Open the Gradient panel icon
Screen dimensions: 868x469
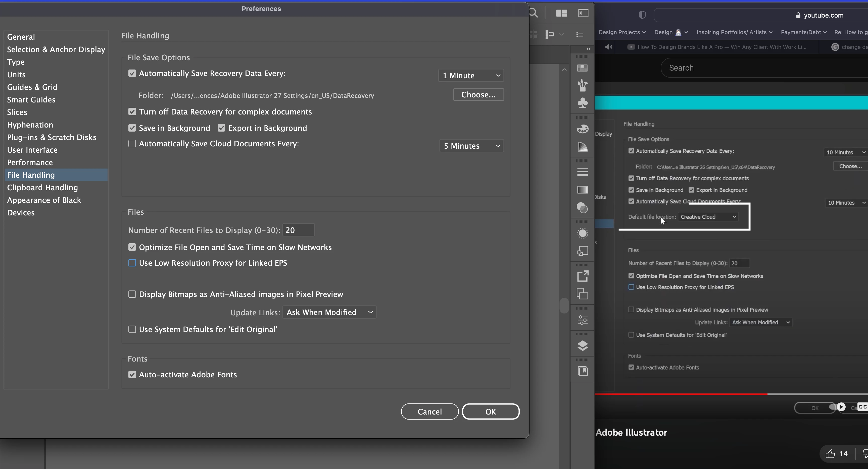tap(582, 190)
